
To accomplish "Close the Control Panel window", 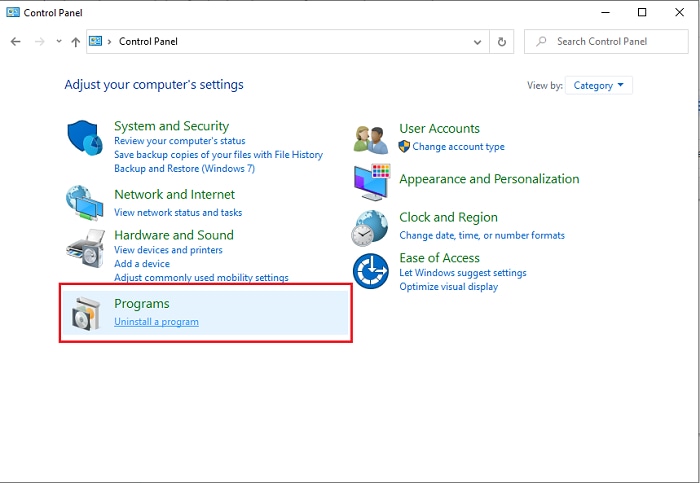I will (679, 12).
